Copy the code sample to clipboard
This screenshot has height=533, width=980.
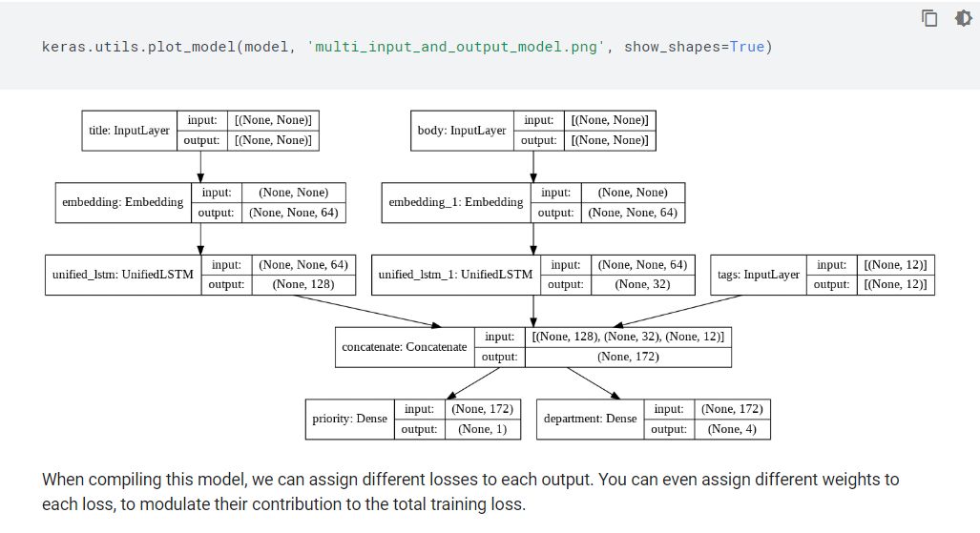point(929,17)
